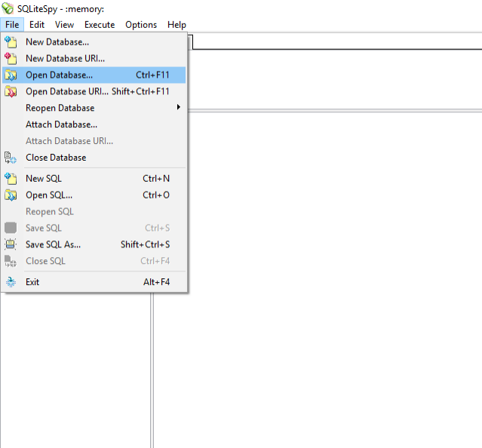This screenshot has height=448, width=482.
Task: Click the Open SQL folder icon
Action: [11, 195]
